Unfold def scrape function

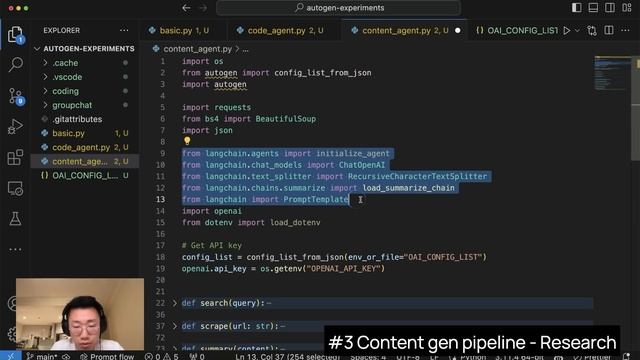tap(175, 326)
